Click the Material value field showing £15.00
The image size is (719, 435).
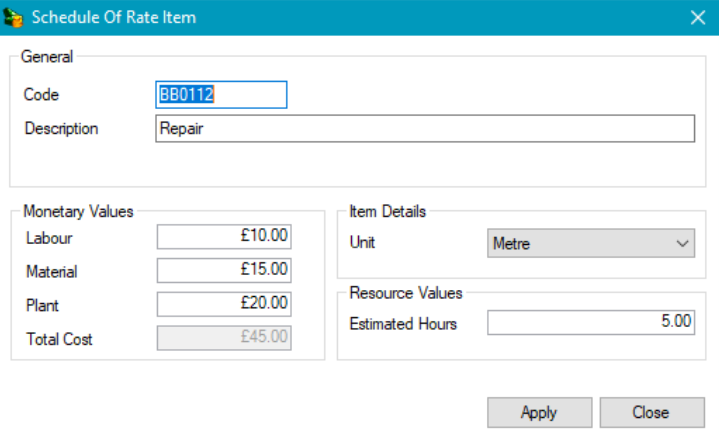224,270
